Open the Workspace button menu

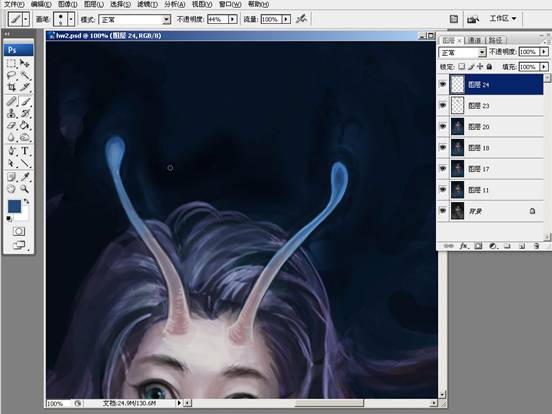click(x=503, y=18)
